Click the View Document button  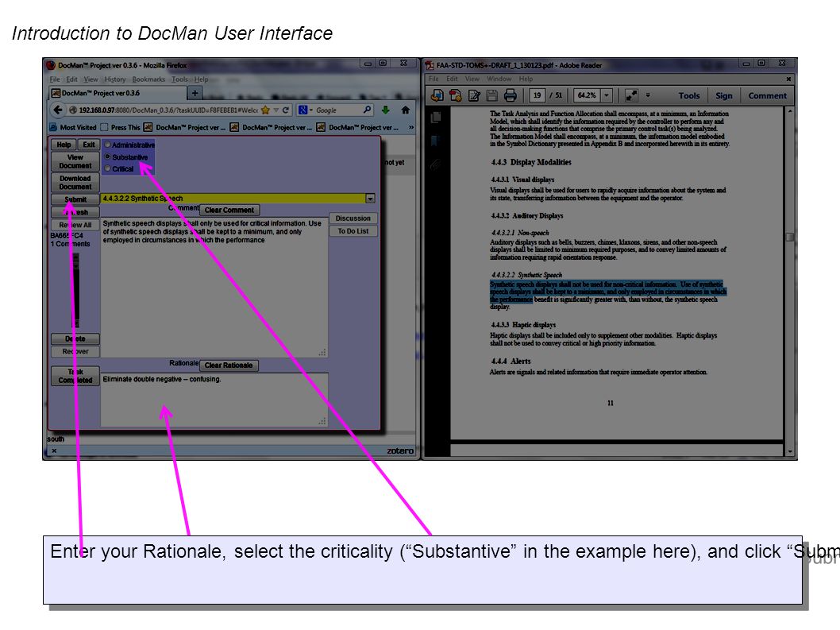(x=75, y=161)
